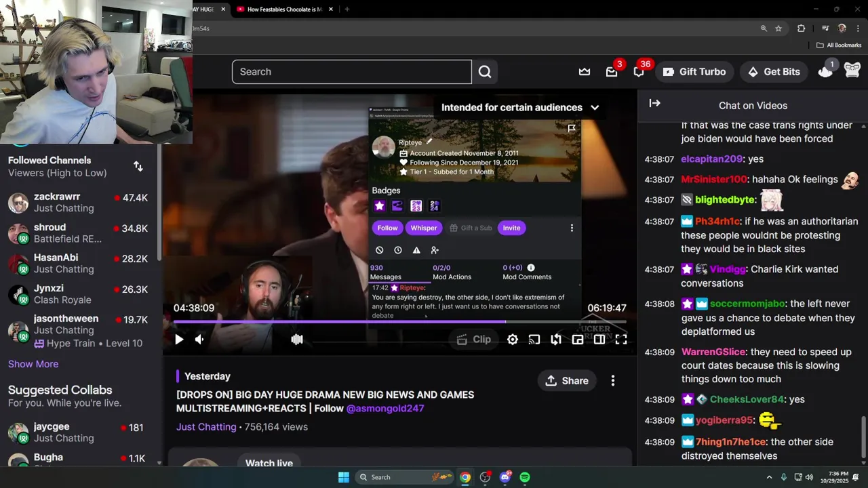
Task: Show hidden system tray icons
Action: [769, 477]
